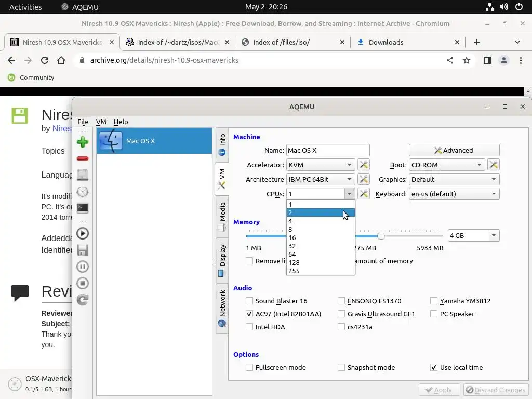Open the Architecture IBM PC 64Bit dropdown
532x399 pixels.
(321, 179)
